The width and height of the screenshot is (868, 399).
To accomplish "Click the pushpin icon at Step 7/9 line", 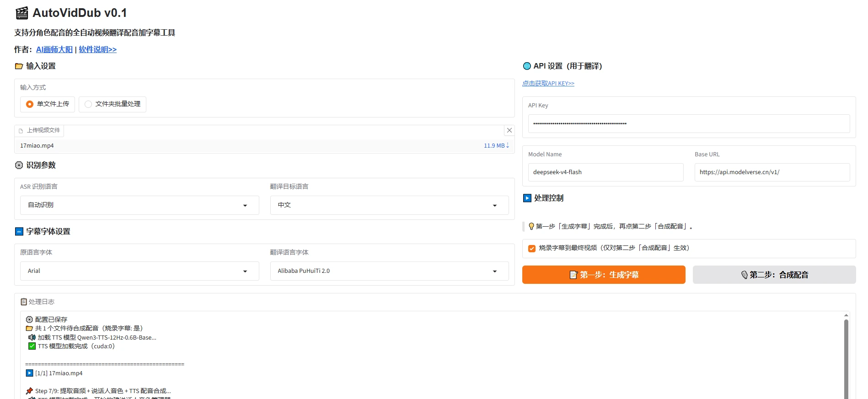I will (x=30, y=391).
